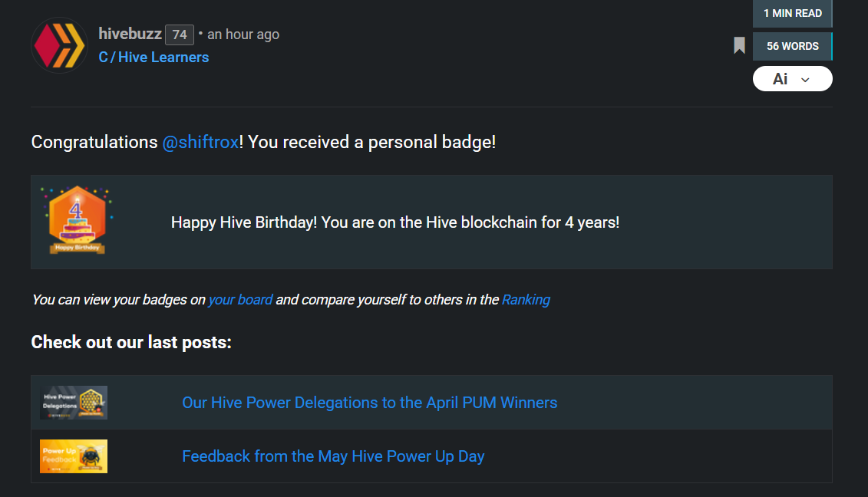Select the Happy Hive Birthday message text

tap(395, 222)
